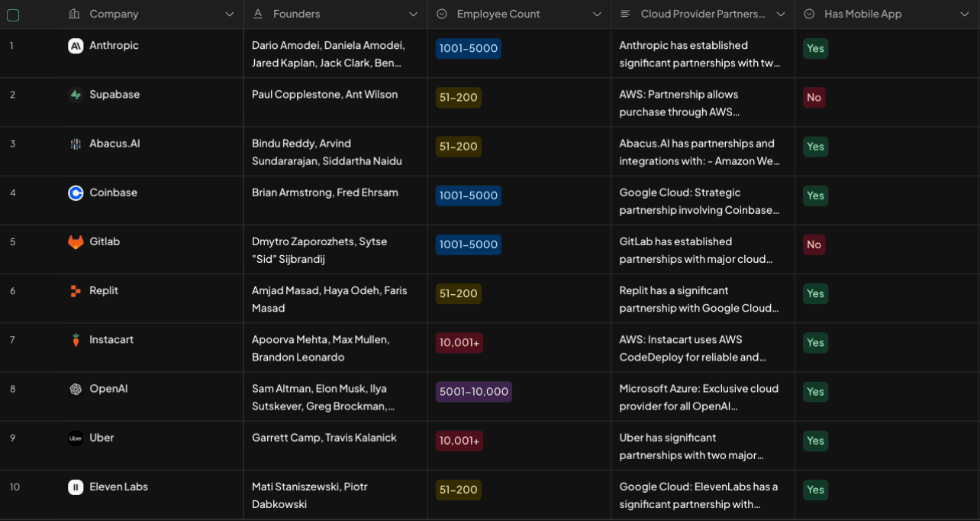The image size is (980, 521).
Task: Open the Employee Count column dropdown
Action: tap(597, 15)
